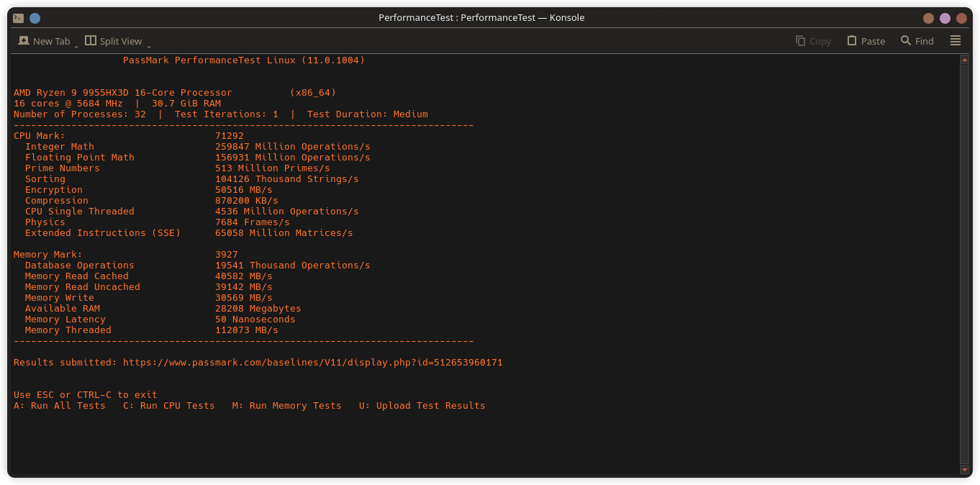The image size is (980, 485).
Task: Maximize the Konsole window
Action: [945, 18]
